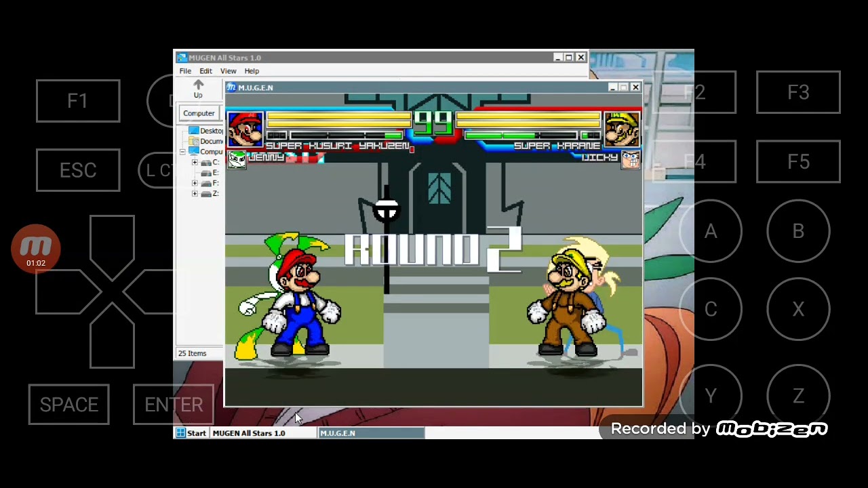Click the SUPER KARANE name label
This screenshot has height=488, width=868.
557,146
